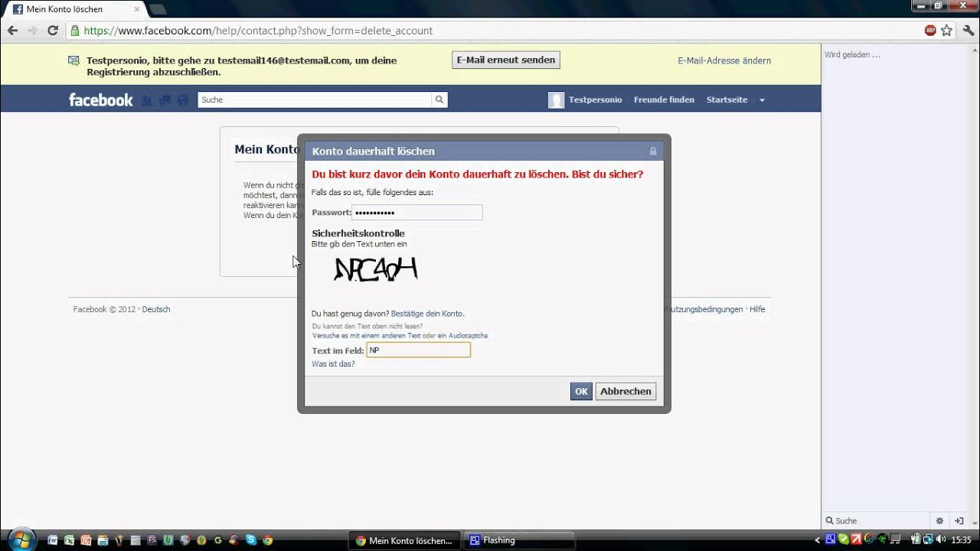Open the Chrome wrench menu
Viewport: 980px width, 551px height.
968,31
